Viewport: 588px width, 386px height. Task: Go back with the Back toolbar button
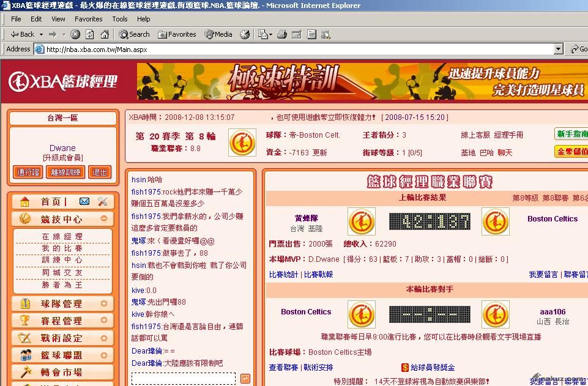(22, 34)
